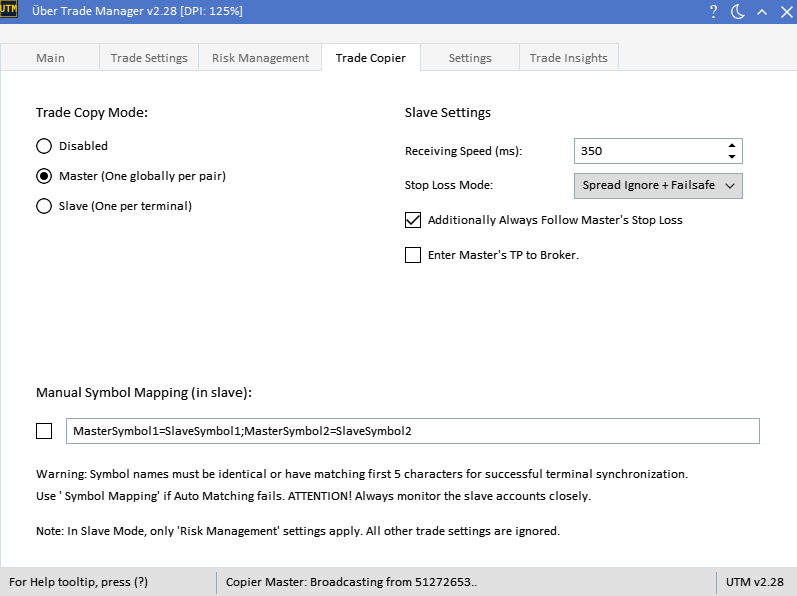Collapse the panel with the up-arrow icon
The height and width of the screenshot is (596, 797).
click(762, 12)
